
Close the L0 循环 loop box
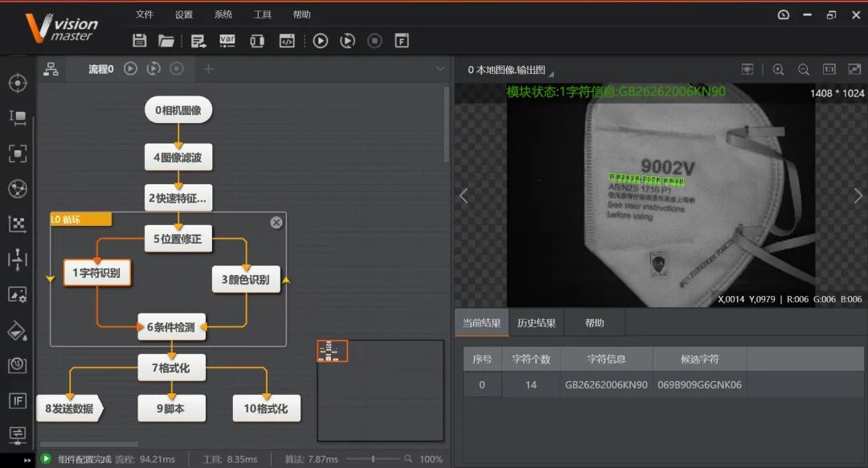tap(276, 222)
